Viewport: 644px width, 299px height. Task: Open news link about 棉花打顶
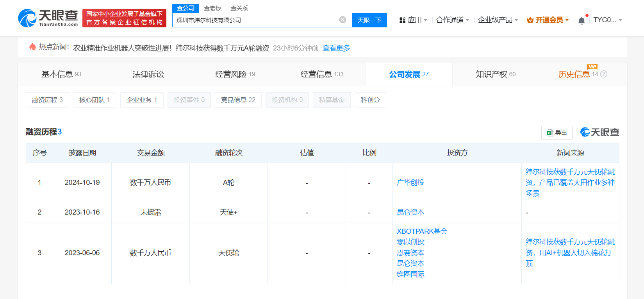(570, 253)
